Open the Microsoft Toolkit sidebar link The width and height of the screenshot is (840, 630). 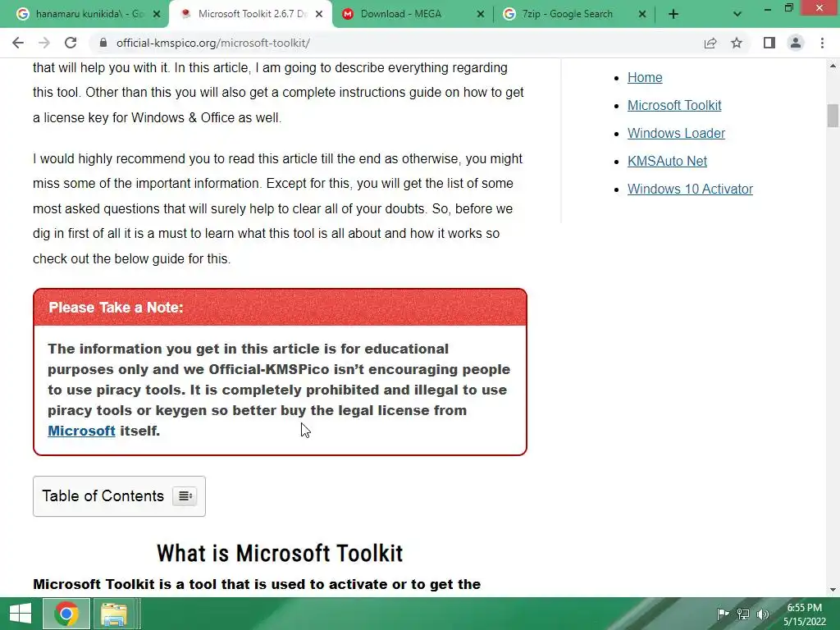click(674, 106)
